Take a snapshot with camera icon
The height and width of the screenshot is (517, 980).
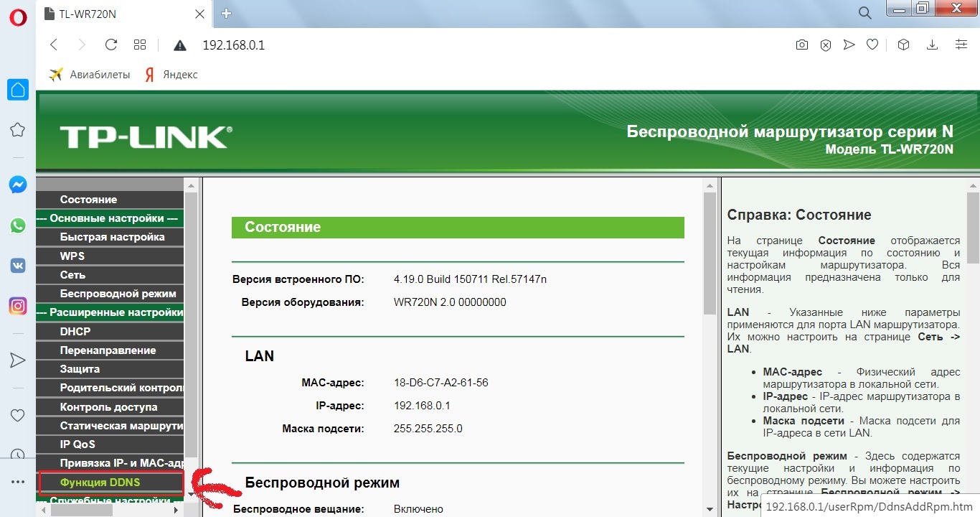802,45
